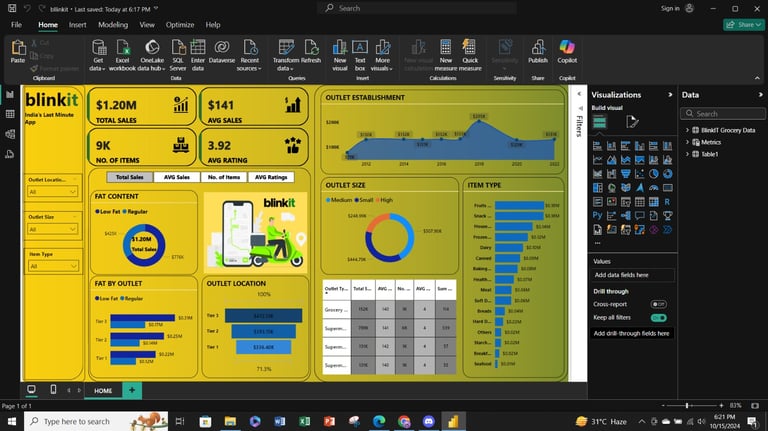Insert a Text box
The height and width of the screenshot is (431, 768).
(360, 55)
